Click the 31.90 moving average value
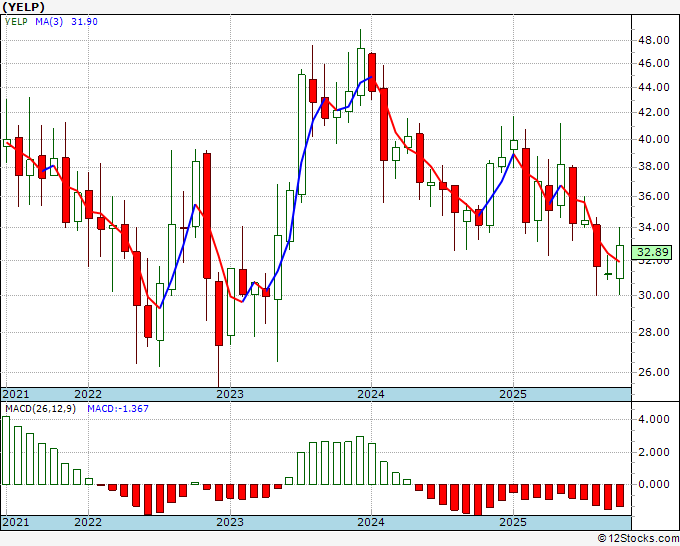 (x=85, y=22)
